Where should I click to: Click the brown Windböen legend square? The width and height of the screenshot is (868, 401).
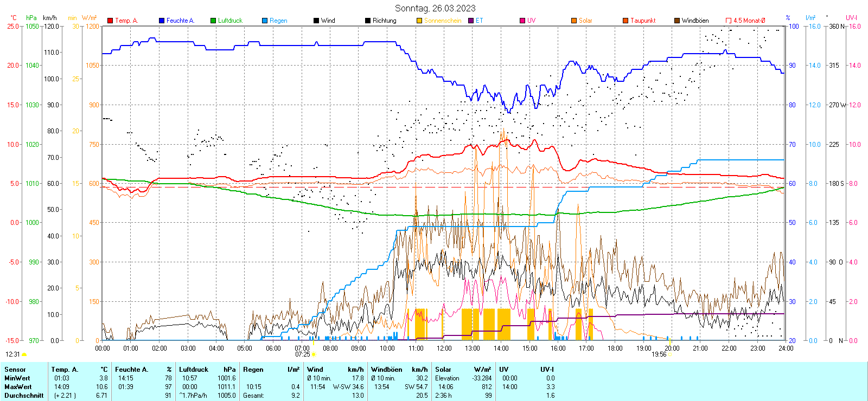pyautogui.click(x=677, y=21)
